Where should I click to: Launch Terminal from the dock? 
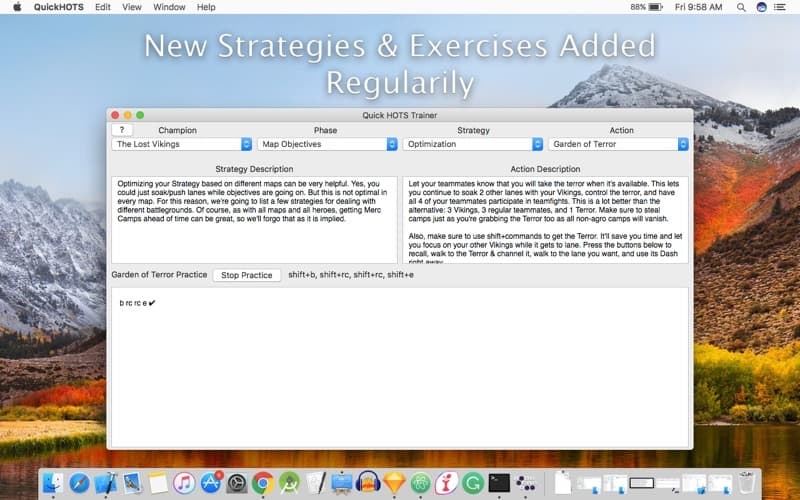(499, 483)
